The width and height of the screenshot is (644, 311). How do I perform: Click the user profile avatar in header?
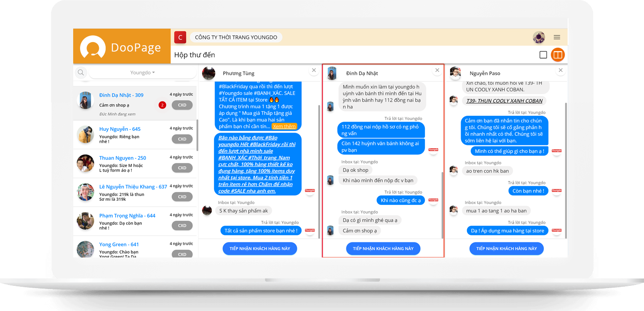pos(539,38)
